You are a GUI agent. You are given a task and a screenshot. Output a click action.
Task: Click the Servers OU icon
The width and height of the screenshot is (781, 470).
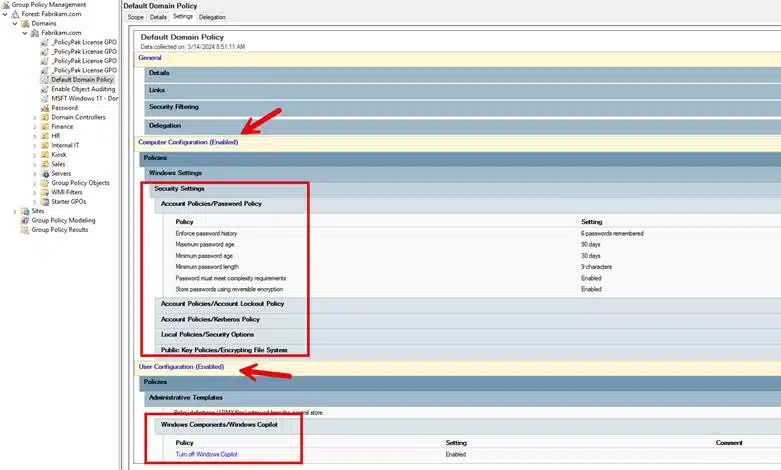(x=44, y=174)
